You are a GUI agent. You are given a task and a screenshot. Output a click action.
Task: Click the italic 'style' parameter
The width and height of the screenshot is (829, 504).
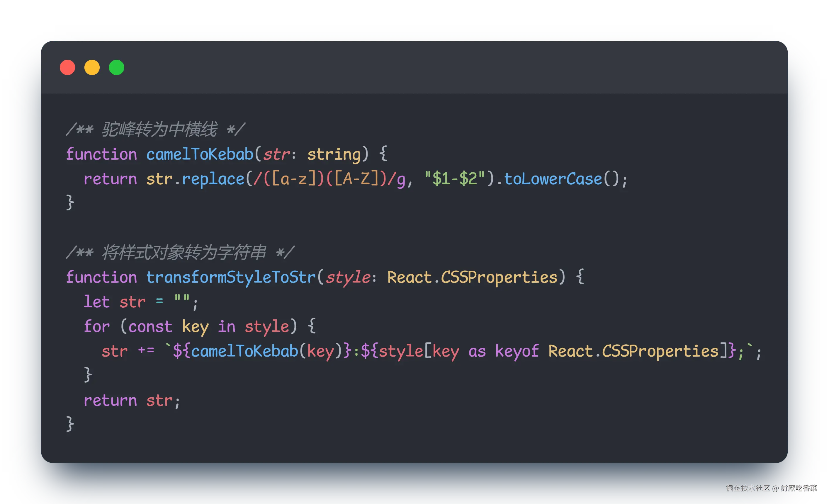[x=348, y=277]
